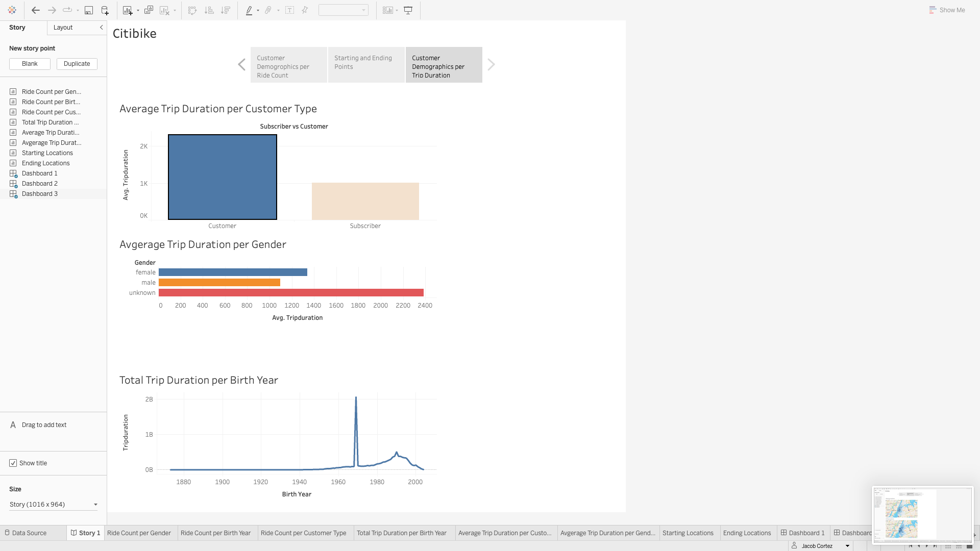This screenshot has width=980, height=551.
Task: Click the Save workbook icon
Action: 89,10
